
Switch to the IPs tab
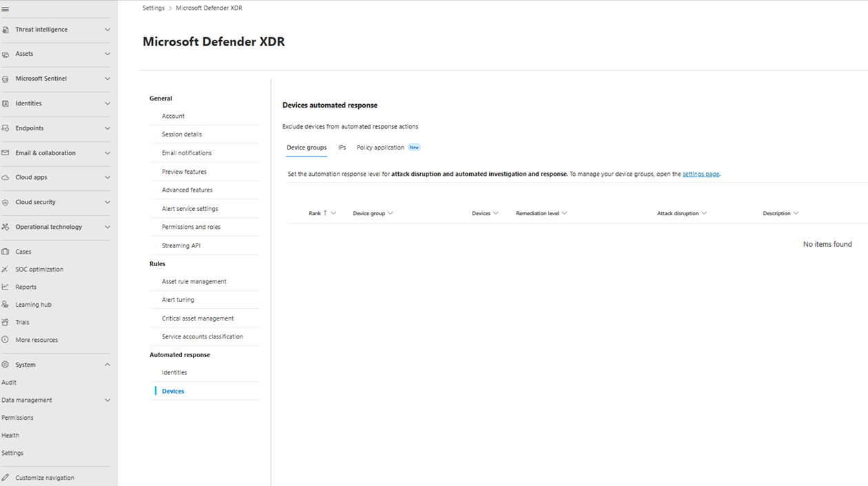click(342, 148)
